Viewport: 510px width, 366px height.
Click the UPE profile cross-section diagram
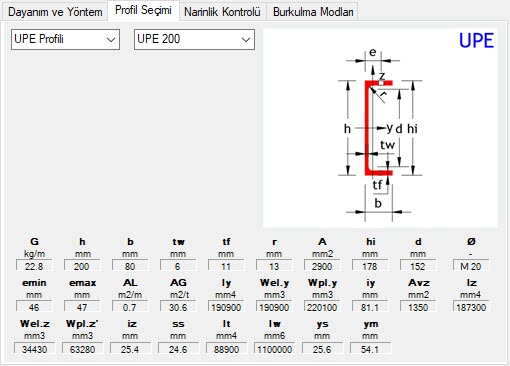pos(380,128)
